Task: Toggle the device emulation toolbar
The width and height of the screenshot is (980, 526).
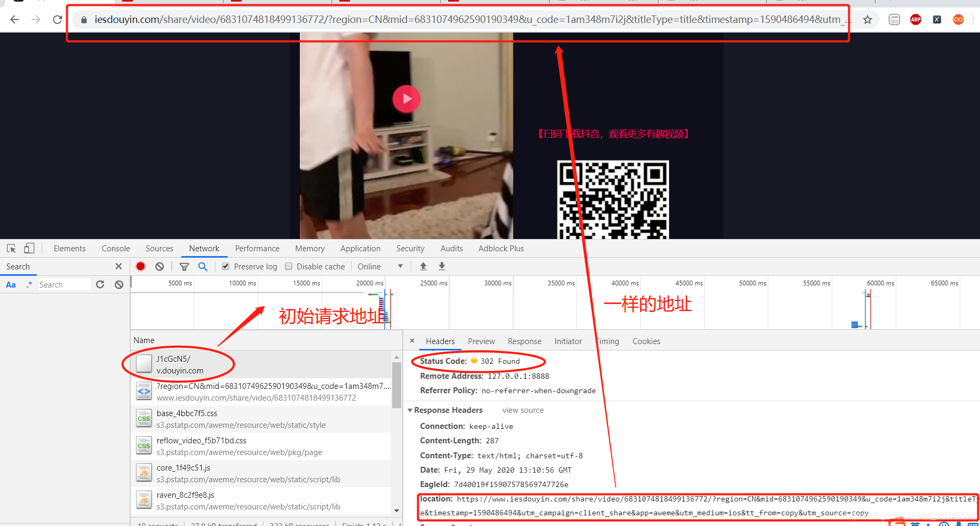Action: tap(29, 248)
